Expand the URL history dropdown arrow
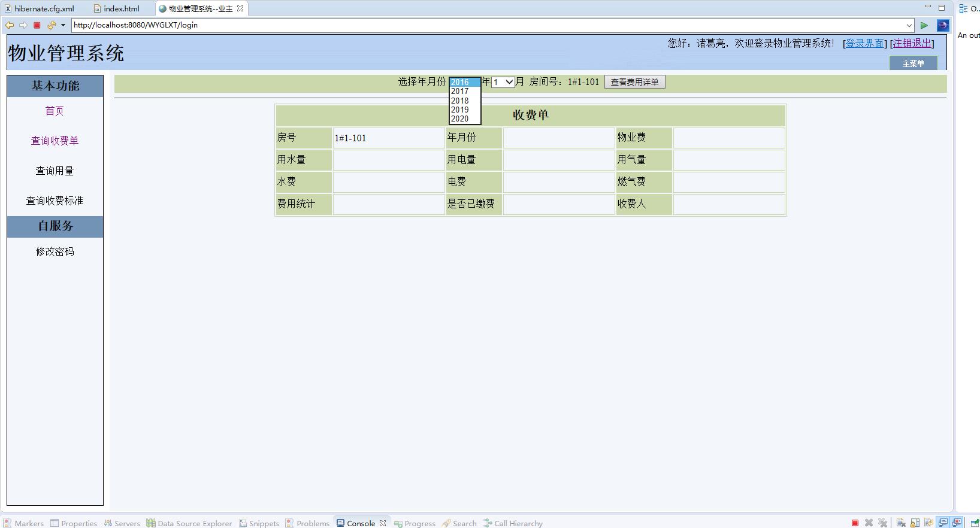 [x=909, y=25]
